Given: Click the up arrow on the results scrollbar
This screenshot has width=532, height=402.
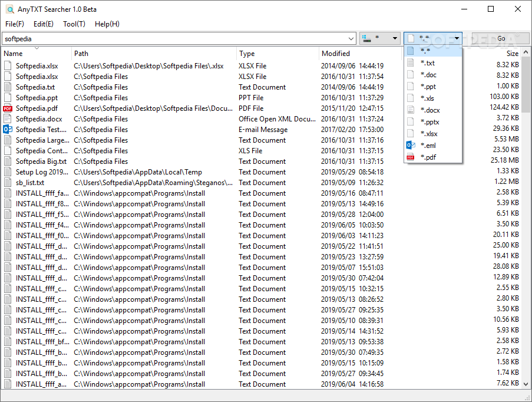Looking at the screenshot, I should [x=524, y=53].
